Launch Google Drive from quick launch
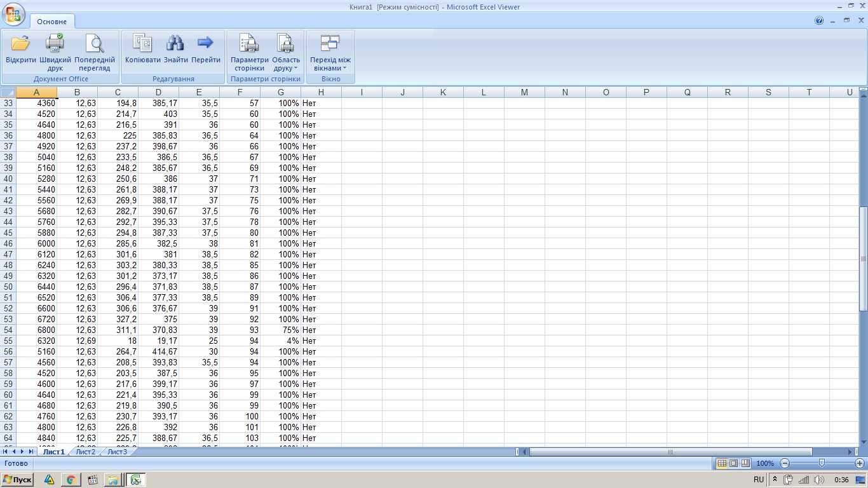The height and width of the screenshot is (488, 868). click(49, 480)
